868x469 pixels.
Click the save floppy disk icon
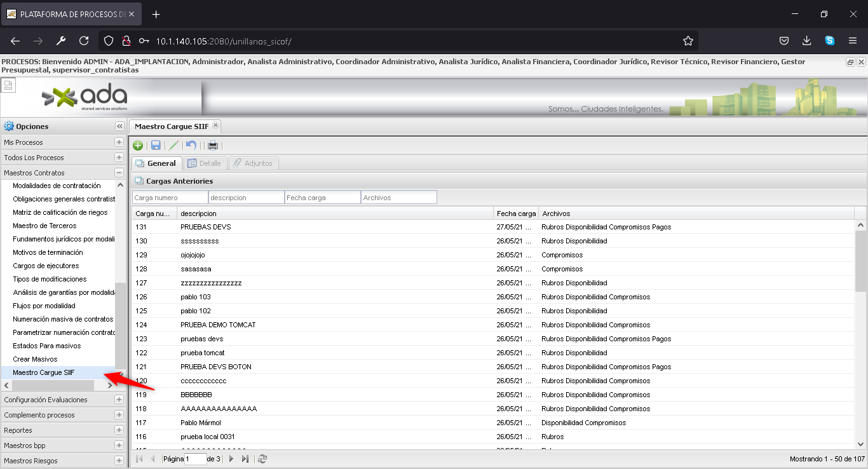(156, 146)
